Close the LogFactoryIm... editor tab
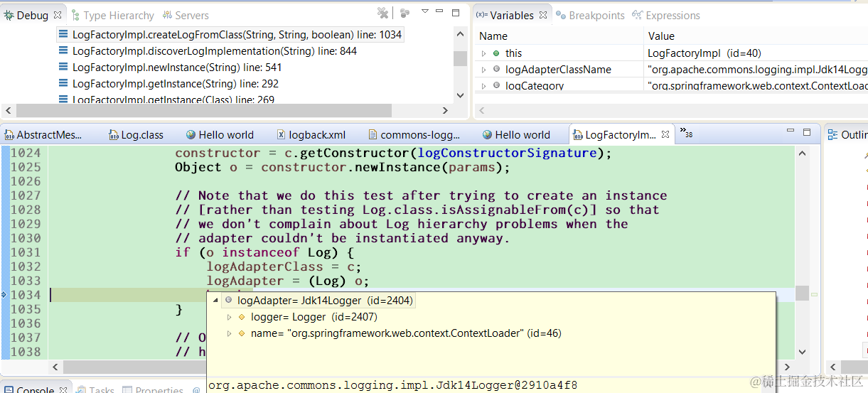 click(666, 135)
